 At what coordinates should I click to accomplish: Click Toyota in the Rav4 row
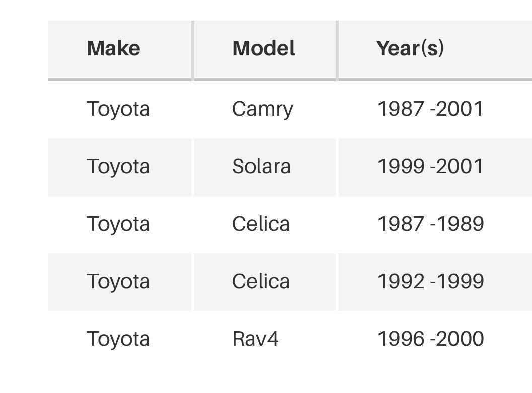coord(118,340)
